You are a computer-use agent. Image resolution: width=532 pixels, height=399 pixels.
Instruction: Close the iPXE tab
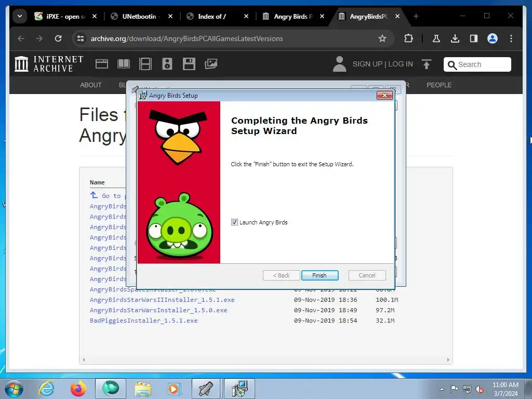[x=95, y=16]
